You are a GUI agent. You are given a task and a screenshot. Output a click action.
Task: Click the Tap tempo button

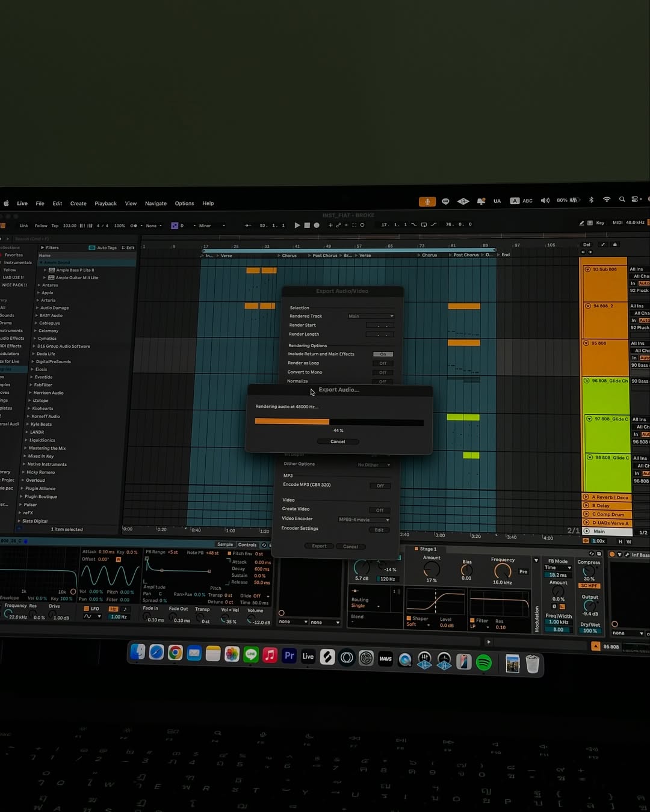[55, 226]
